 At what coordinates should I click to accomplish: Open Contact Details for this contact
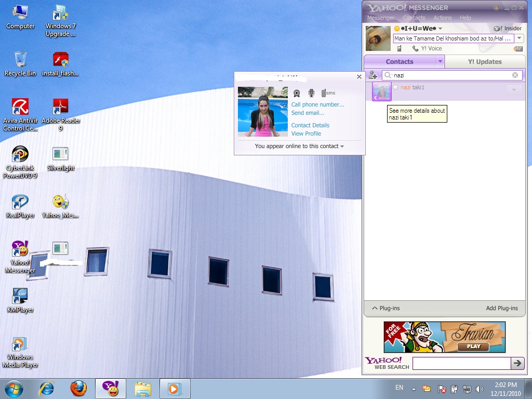pos(310,125)
